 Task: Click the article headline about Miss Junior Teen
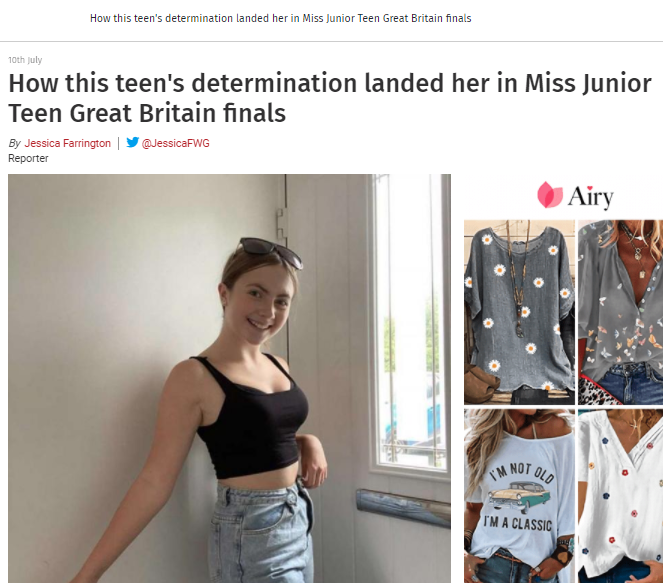point(330,98)
